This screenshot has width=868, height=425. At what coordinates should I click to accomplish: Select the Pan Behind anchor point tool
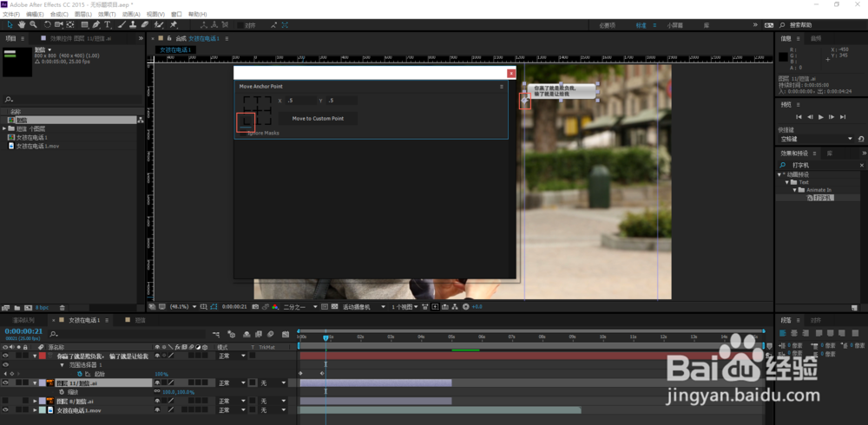pos(70,25)
